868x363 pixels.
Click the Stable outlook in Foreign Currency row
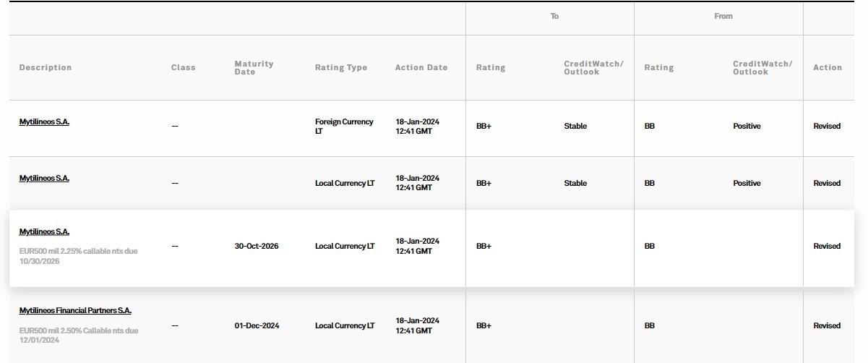pyautogui.click(x=575, y=126)
